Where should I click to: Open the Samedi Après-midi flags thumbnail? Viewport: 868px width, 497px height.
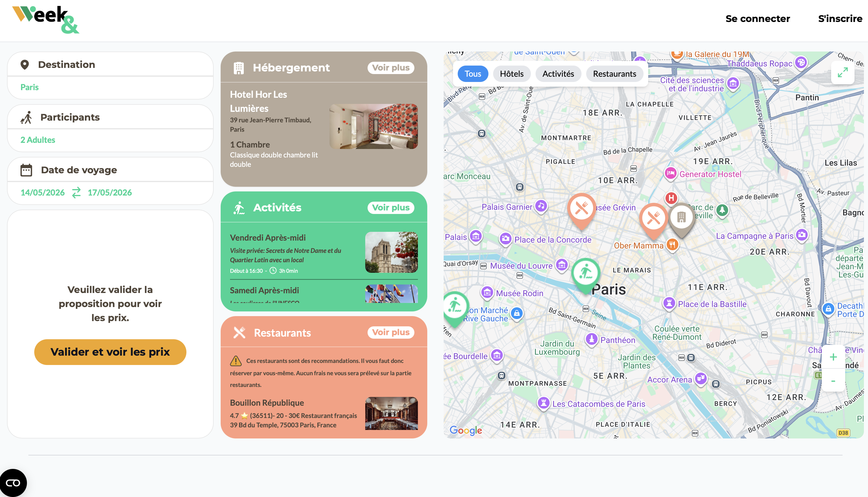click(x=391, y=294)
